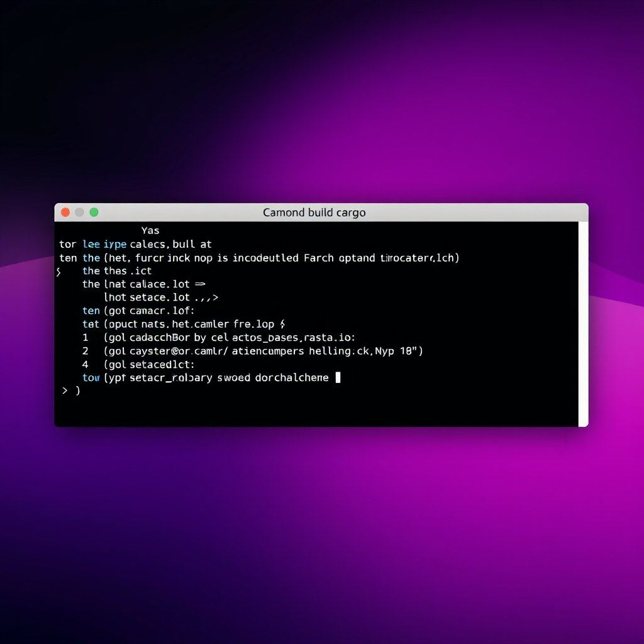Click the final prompt line '> )'
Viewport: 644px width, 644px height.
71,391
